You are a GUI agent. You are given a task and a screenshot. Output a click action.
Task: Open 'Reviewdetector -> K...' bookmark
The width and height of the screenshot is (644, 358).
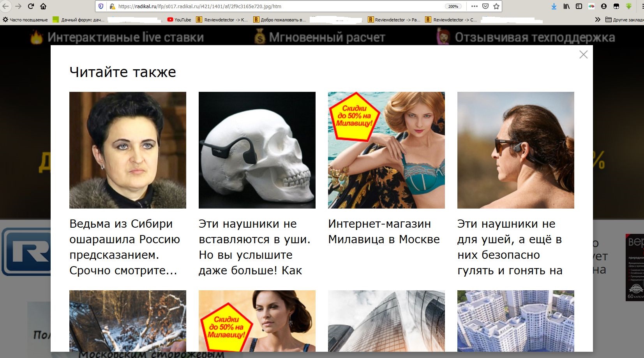click(x=222, y=19)
